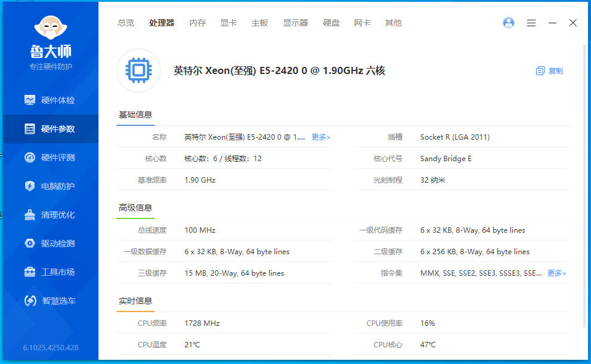
Task: Click the 47℃ CPU core value
Action: (x=428, y=345)
